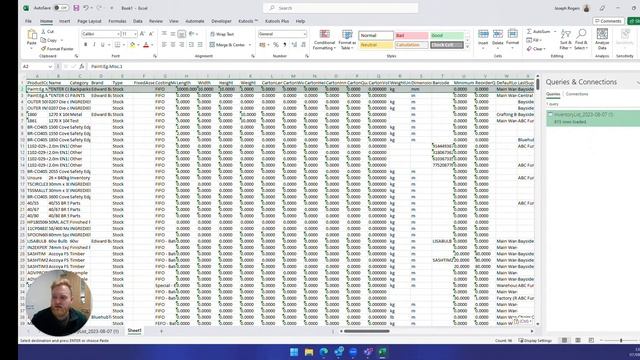The height and width of the screenshot is (360, 640).
Task: Open Microsoft Edge from taskbar
Action: point(324,352)
